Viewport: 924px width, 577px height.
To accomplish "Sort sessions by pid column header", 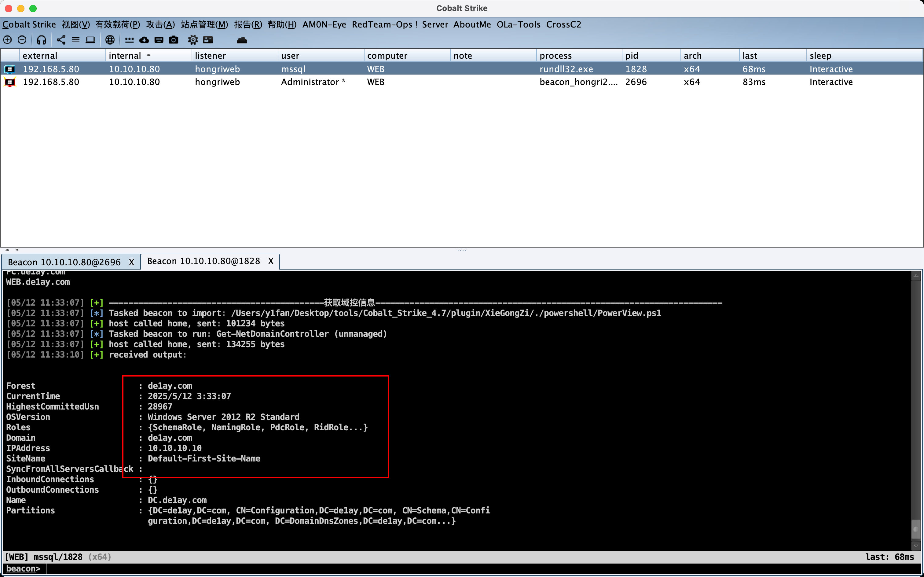I will (631, 56).
